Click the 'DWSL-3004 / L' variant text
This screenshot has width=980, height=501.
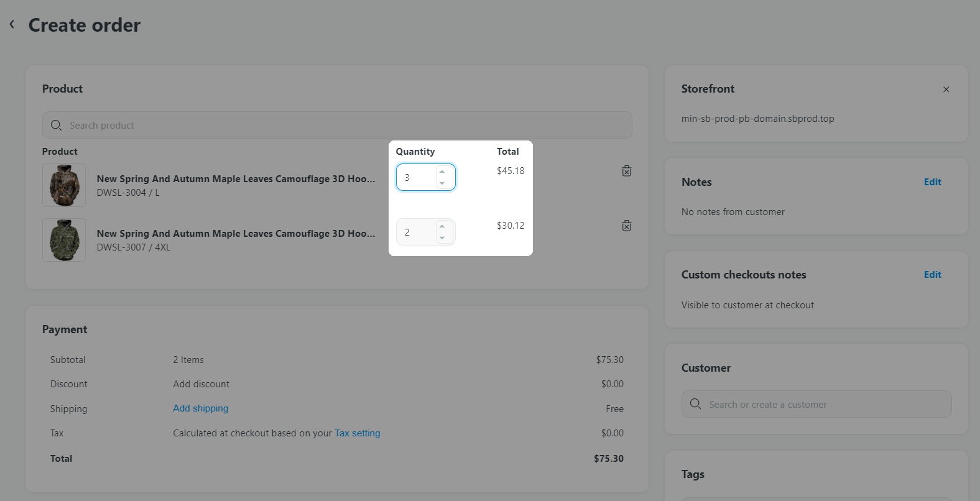point(128,193)
